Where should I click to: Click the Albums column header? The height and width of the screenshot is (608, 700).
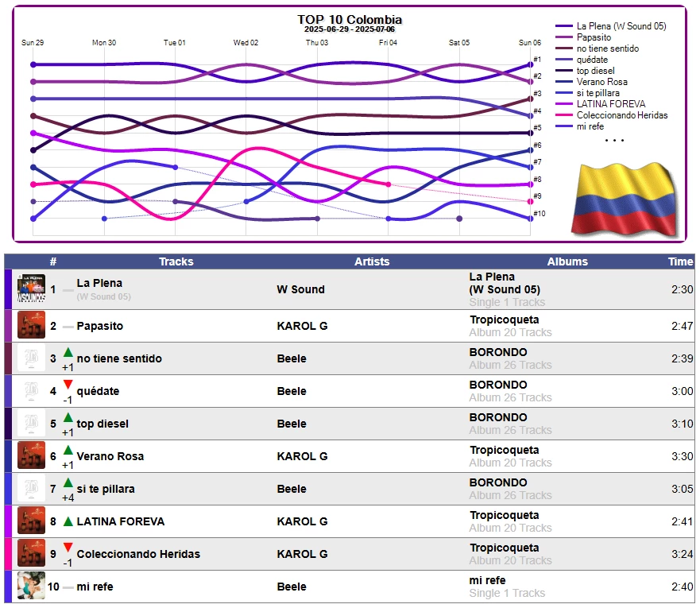click(567, 261)
